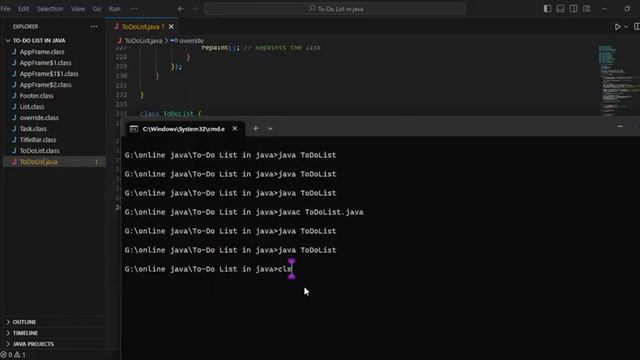Open the Edit menu

23,9
